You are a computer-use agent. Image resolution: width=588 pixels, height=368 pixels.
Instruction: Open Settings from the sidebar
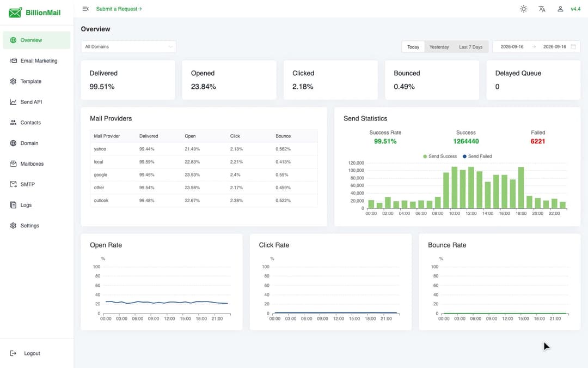(37, 226)
